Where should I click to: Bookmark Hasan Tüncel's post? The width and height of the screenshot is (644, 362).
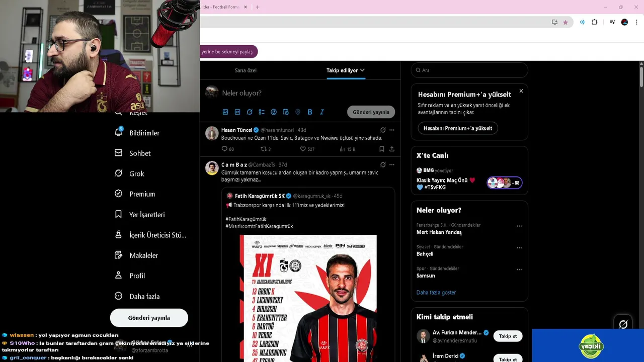click(x=381, y=149)
